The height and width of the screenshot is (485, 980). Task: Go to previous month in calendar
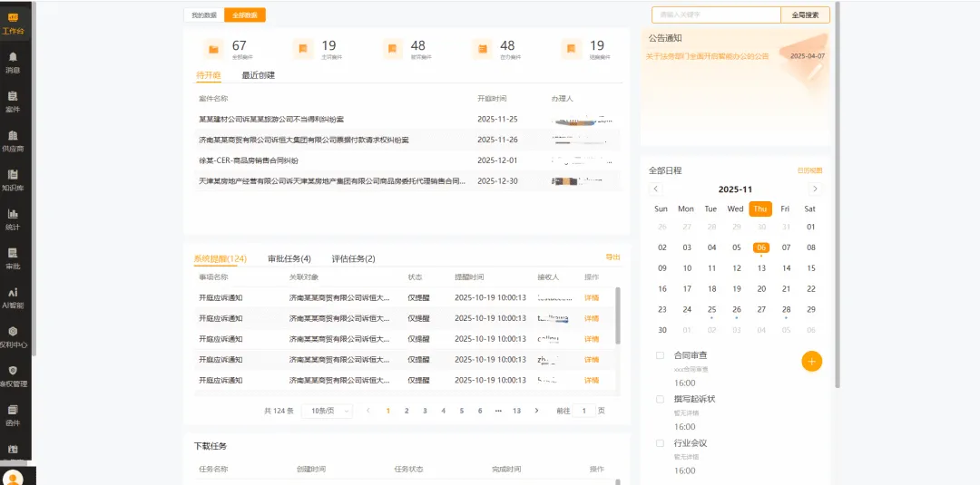(656, 189)
